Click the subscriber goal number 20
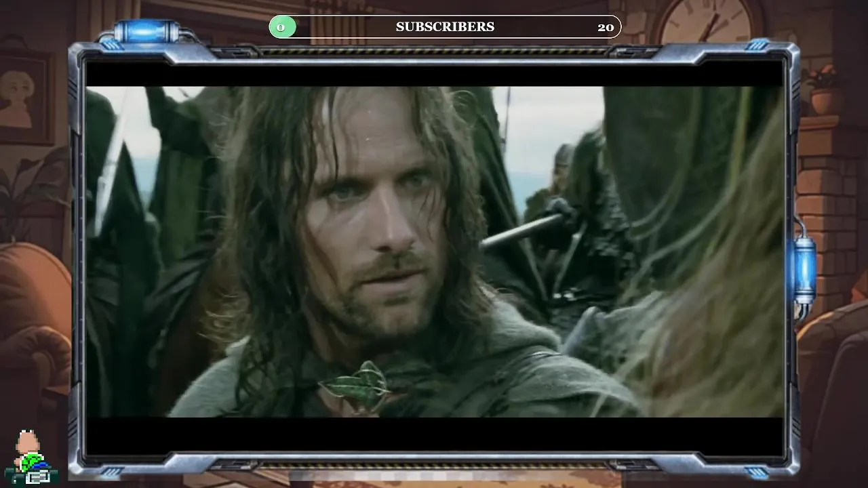Image resolution: width=868 pixels, height=488 pixels. [x=606, y=28]
